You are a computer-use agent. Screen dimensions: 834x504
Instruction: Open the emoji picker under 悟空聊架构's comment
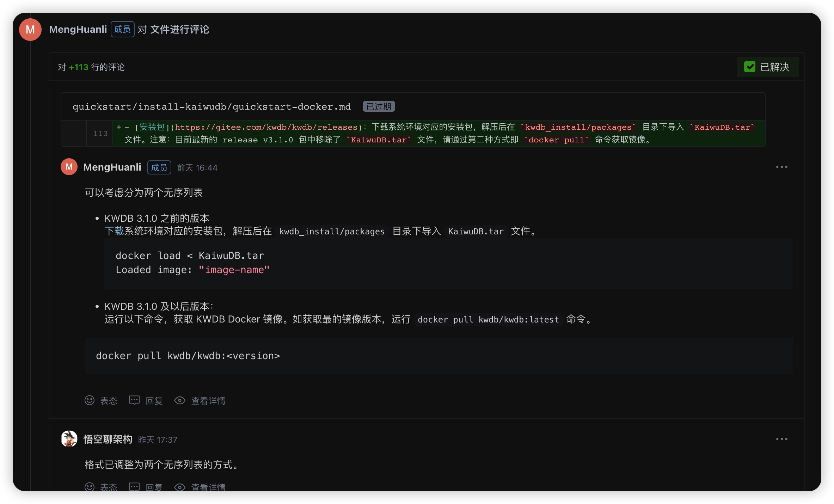90,487
